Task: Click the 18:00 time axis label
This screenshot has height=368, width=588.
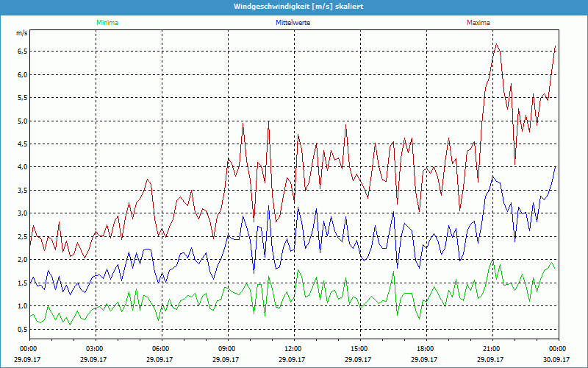Action: coord(426,349)
